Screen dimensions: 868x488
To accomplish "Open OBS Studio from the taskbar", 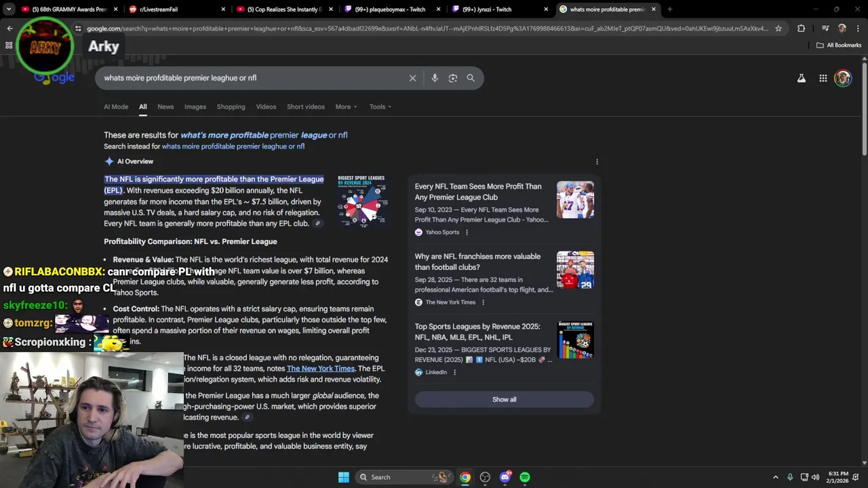I will tap(485, 477).
